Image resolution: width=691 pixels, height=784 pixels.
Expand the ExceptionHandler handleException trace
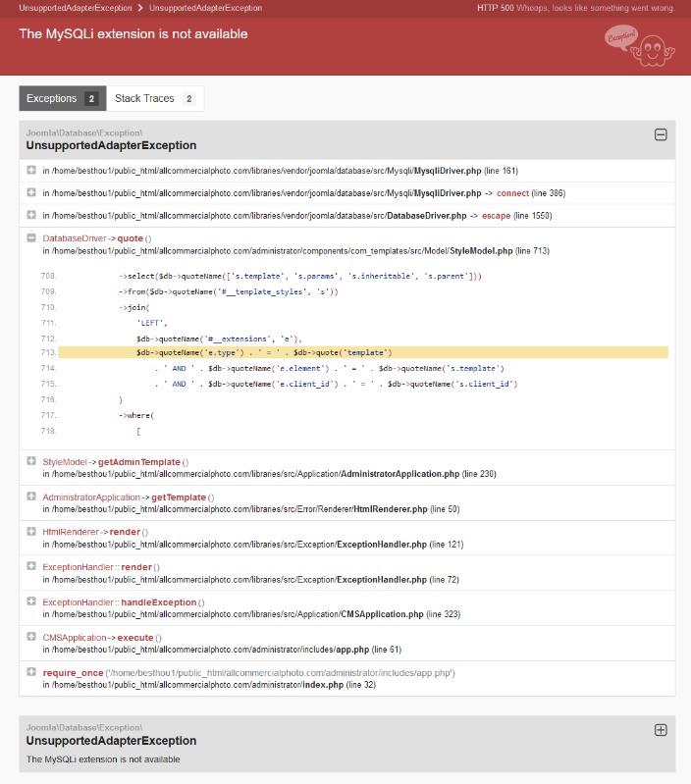tap(31, 601)
